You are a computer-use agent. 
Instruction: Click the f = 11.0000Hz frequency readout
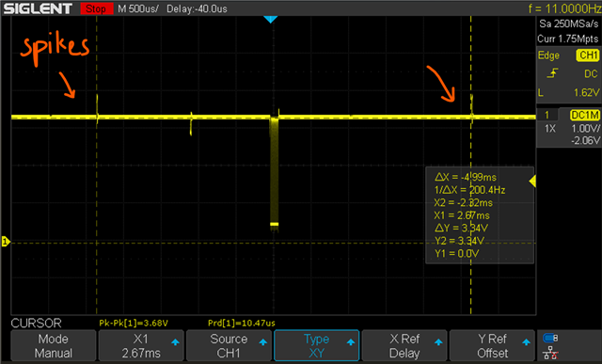564,8
